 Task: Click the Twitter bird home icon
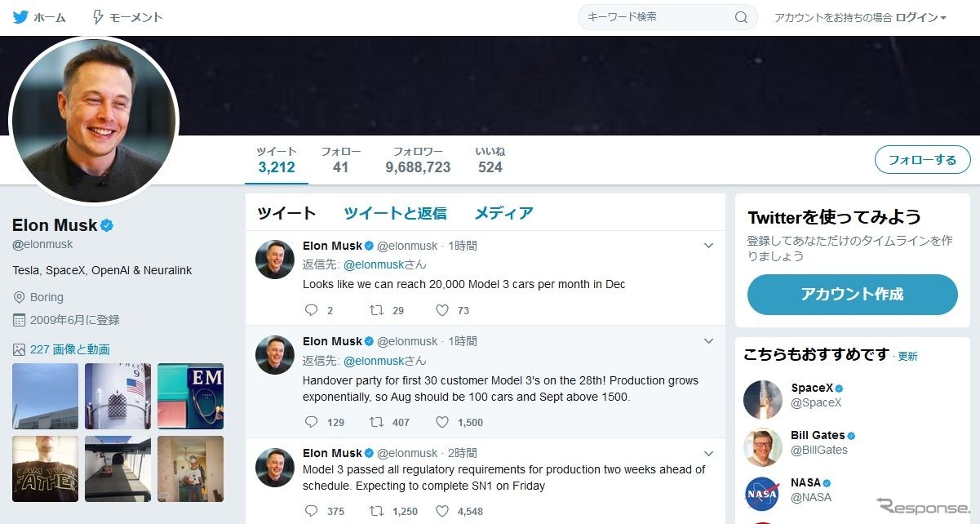[20, 17]
